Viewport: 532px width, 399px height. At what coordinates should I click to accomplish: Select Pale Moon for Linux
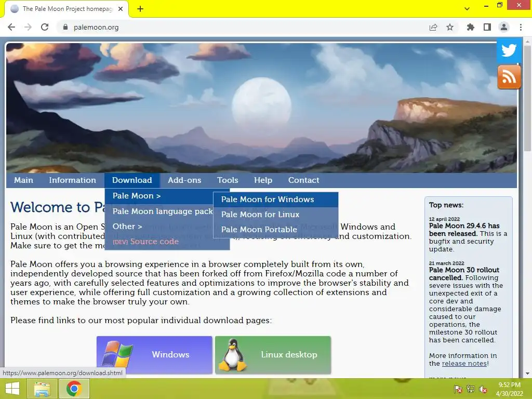coord(276,215)
